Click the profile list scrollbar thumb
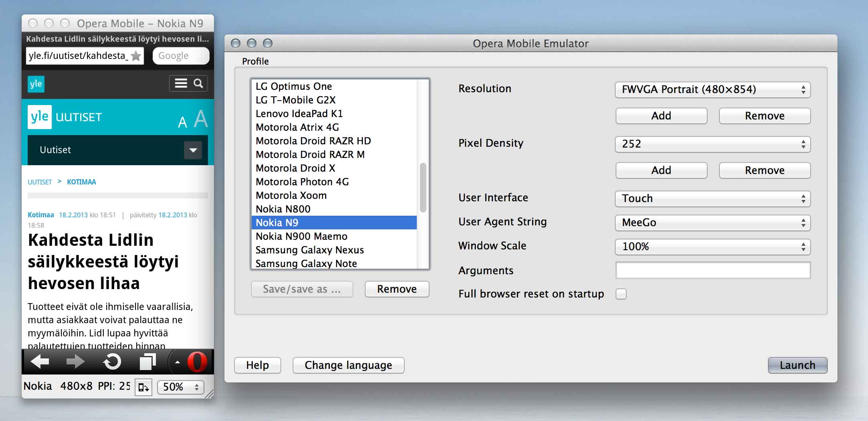Screen dimensions: 868x421 coord(423,188)
